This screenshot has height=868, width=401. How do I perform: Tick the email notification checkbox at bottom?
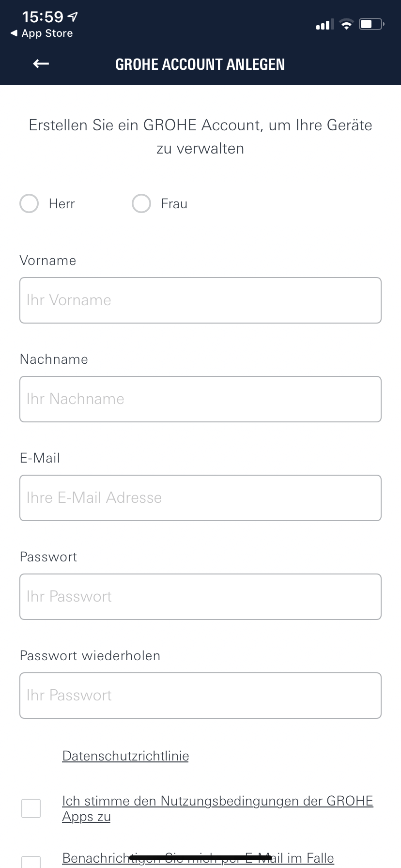tap(31, 861)
